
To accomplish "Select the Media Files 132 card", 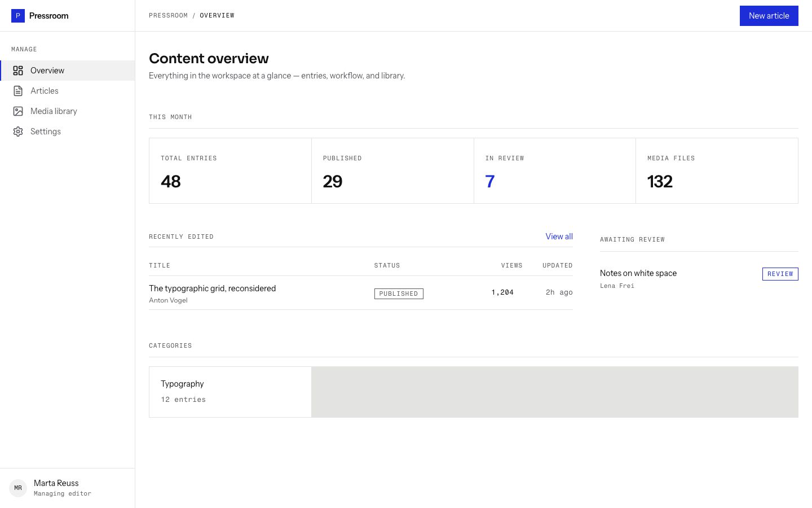I will click(717, 170).
